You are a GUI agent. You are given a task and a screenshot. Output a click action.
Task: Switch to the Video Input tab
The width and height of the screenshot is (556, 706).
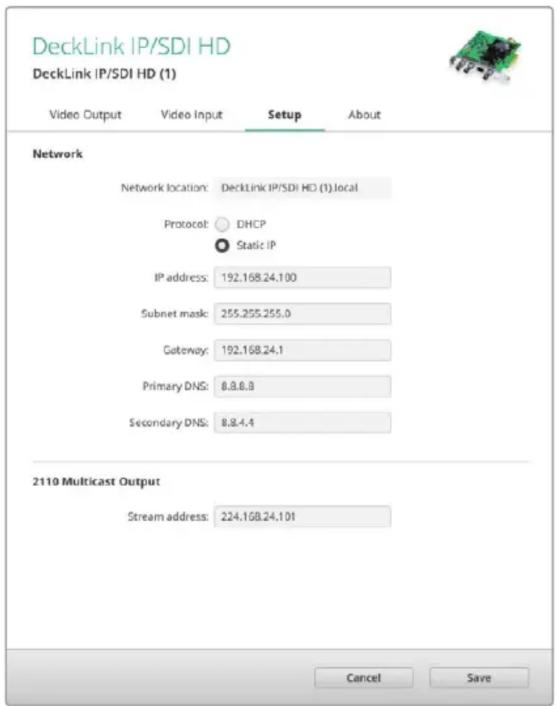(192, 115)
